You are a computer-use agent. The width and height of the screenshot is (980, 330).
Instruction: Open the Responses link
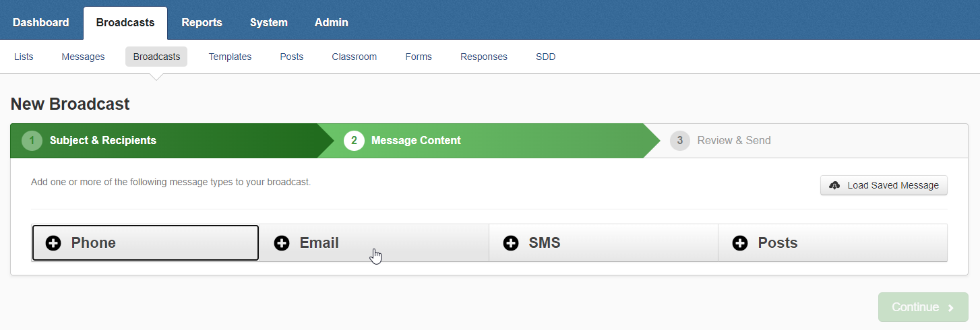click(x=483, y=57)
